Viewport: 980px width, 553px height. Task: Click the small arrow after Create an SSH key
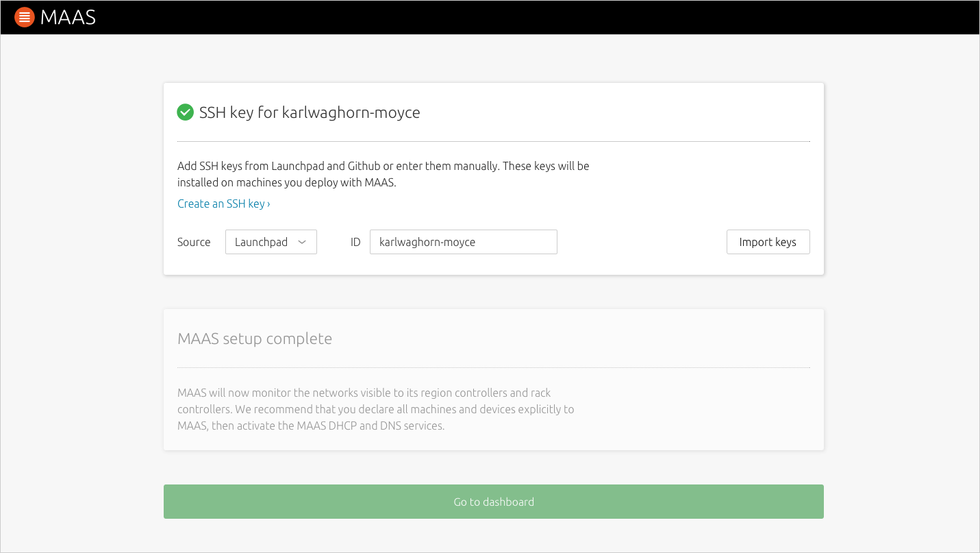[268, 204]
